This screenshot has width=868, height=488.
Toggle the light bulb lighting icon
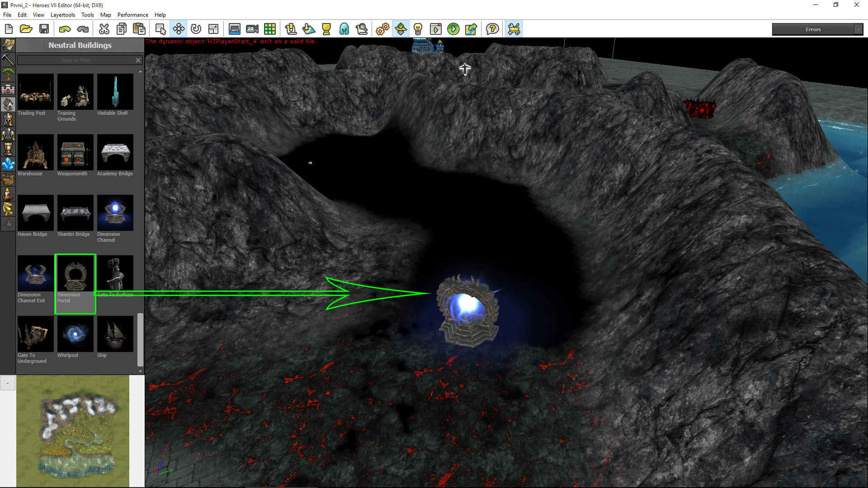coord(418,29)
